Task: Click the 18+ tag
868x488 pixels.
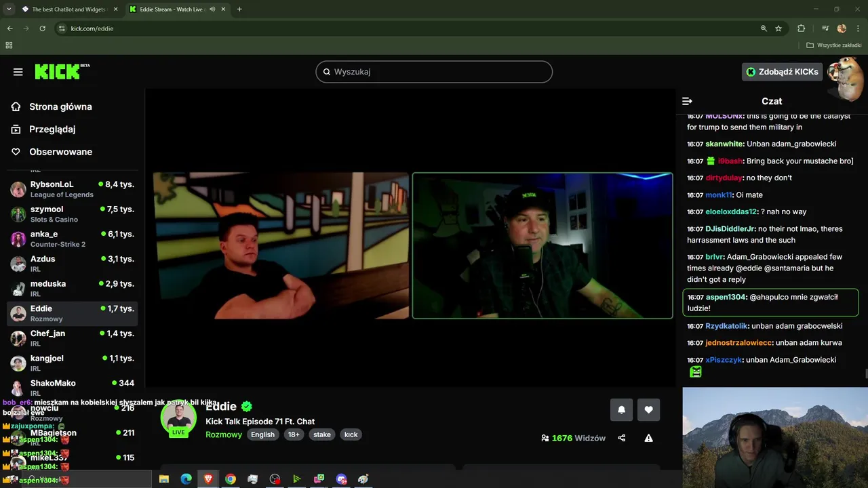Action: tap(294, 434)
